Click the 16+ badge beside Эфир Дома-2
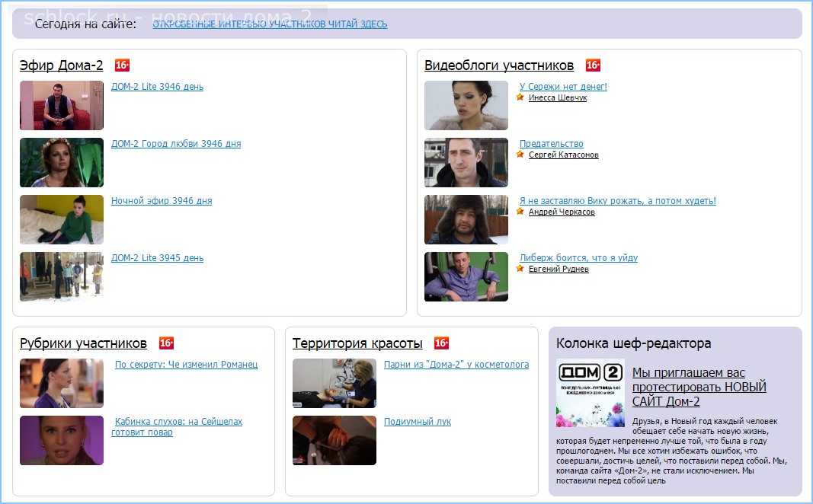This screenshot has width=813, height=504. 122,65
